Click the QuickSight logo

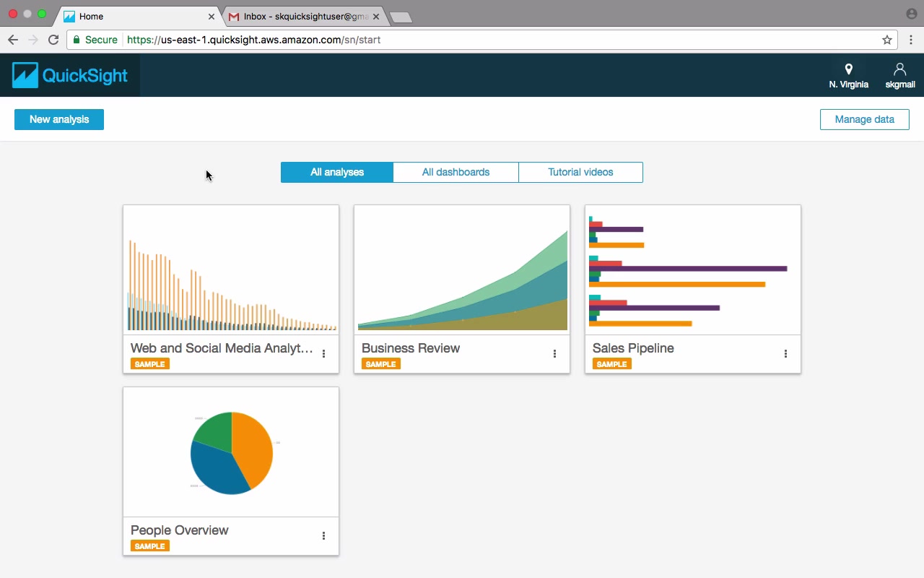pyautogui.click(x=70, y=75)
